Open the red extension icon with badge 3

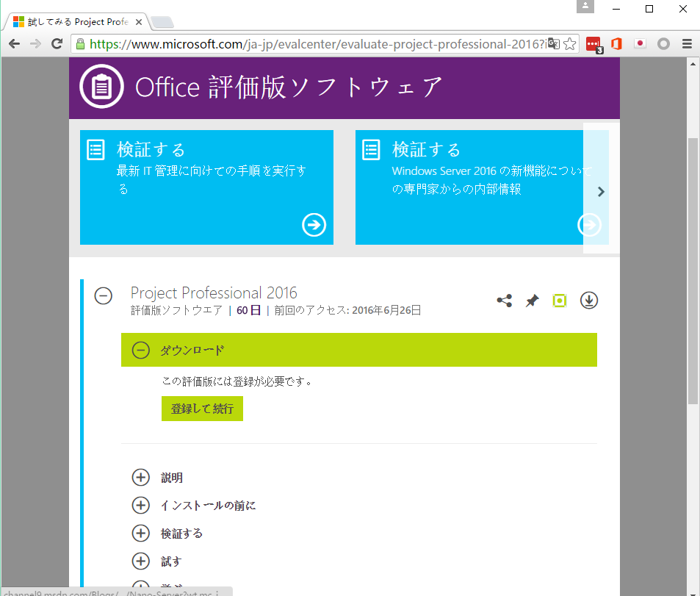594,45
